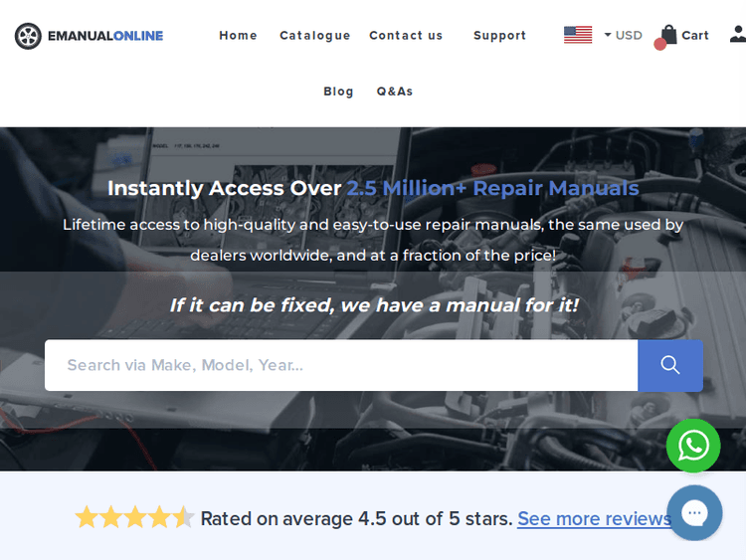Viewport: 746px width, 560px height.
Task: Follow the See more reviews link
Action: click(x=594, y=518)
